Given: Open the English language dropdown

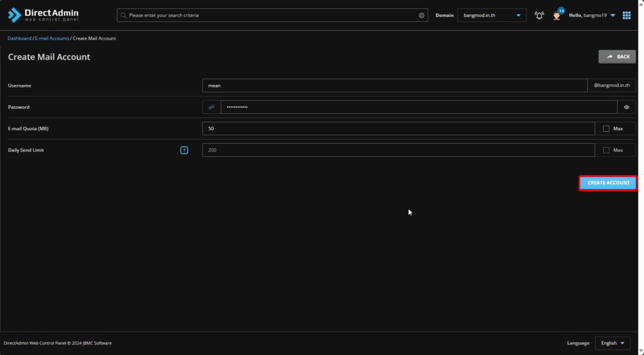Looking at the screenshot, I should click(x=613, y=343).
